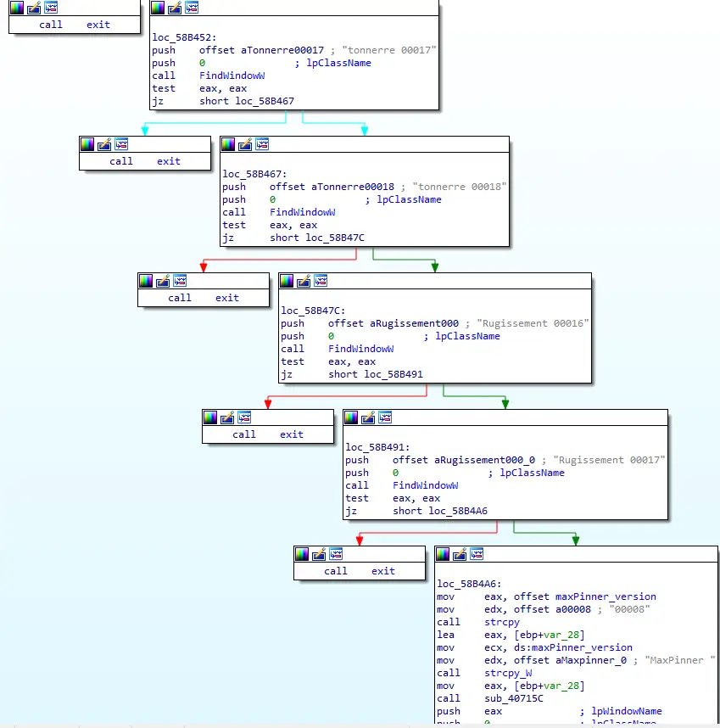This screenshot has height=728, width=720.
Task: Select FindWindowW call in loc_58B47C block
Action: pyautogui.click(x=360, y=349)
